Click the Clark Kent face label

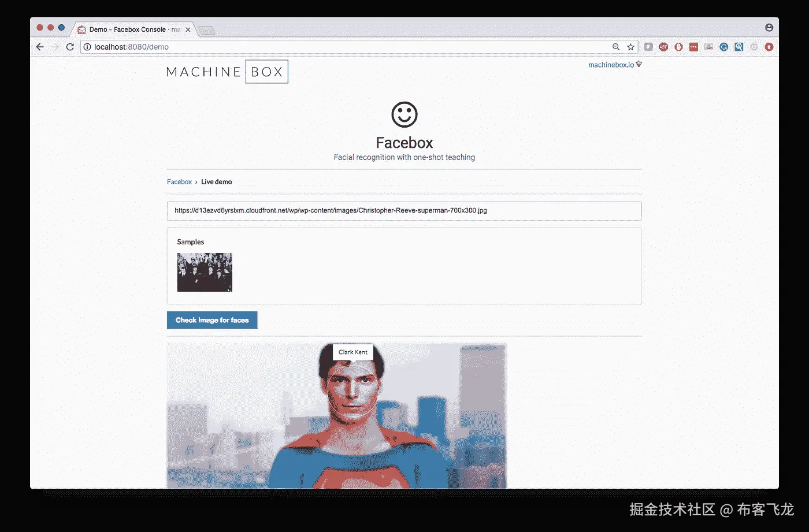tap(353, 352)
